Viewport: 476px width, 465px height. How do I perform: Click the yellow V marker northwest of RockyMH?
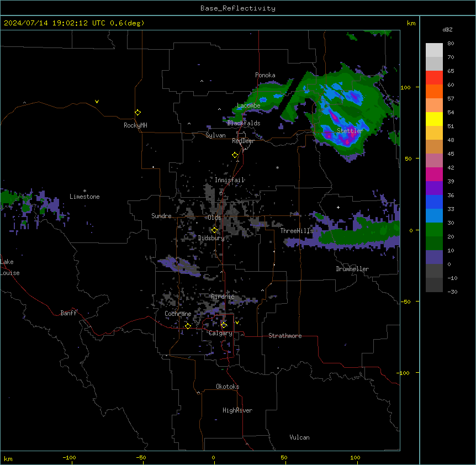pyautogui.click(x=97, y=102)
